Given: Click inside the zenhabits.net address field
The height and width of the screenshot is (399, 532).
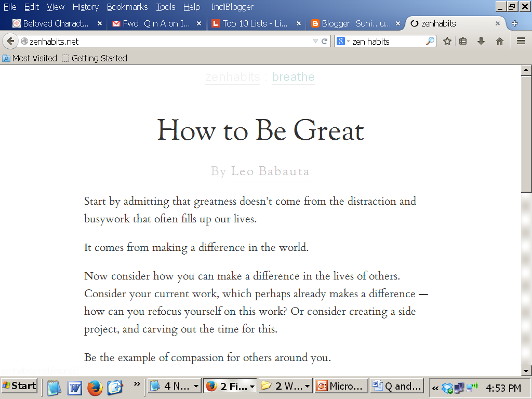Looking at the screenshot, I should coord(166,42).
